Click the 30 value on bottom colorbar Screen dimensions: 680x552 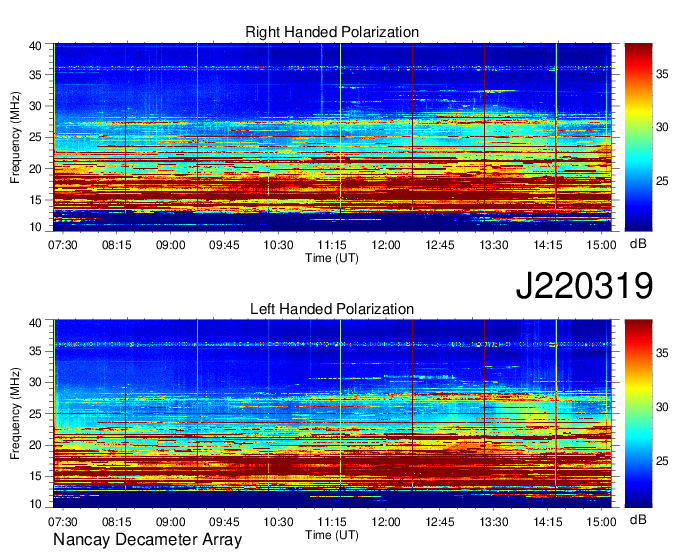pos(662,407)
